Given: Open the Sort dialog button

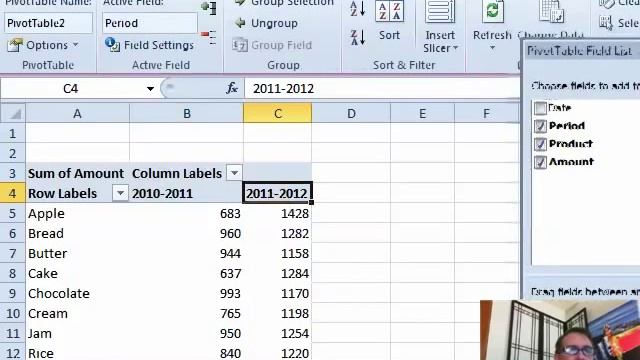Looking at the screenshot, I should [389, 20].
